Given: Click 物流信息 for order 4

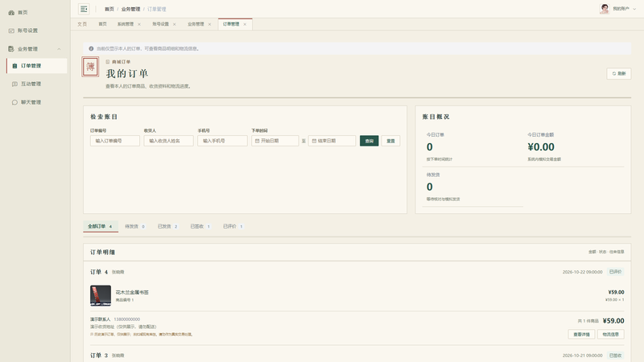Looking at the screenshot, I should click(x=611, y=334).
